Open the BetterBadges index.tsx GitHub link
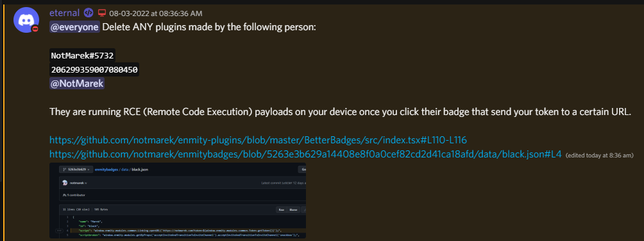The height and width of the screenshot is (241, 644). (x=258, y=140)
